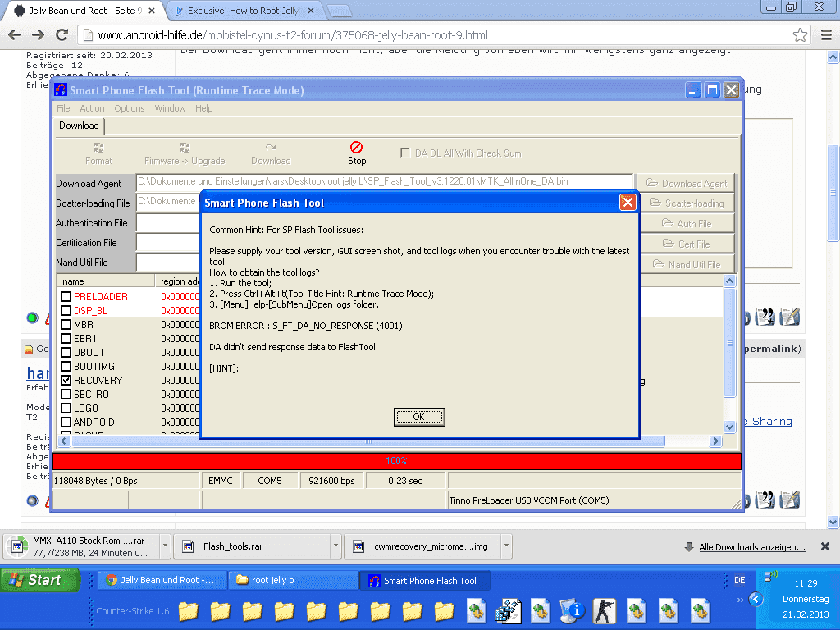
Task: Click the Flash Tool title bar app icon
Action: click(61, 90)
